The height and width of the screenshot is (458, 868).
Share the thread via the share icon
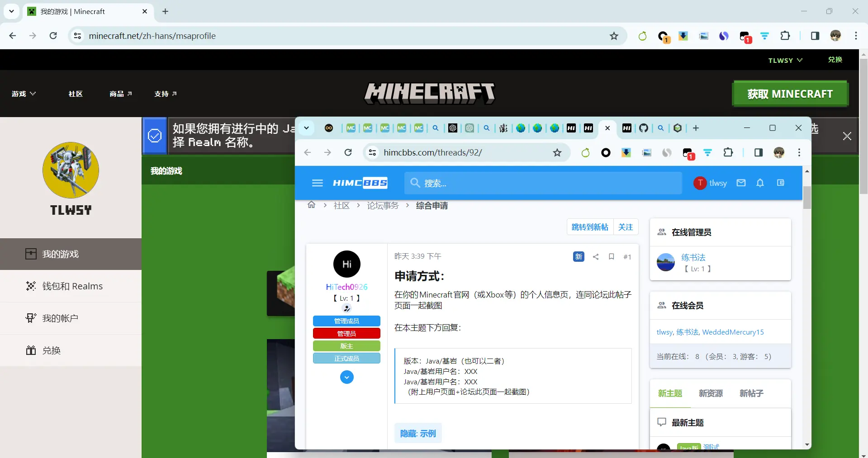pyautogui.click(x=596, y=256)
